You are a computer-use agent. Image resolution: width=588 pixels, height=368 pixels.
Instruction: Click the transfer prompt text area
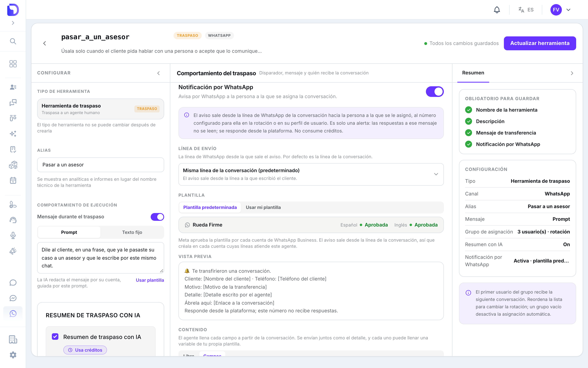pyautogui.click(x=100, y=258)
